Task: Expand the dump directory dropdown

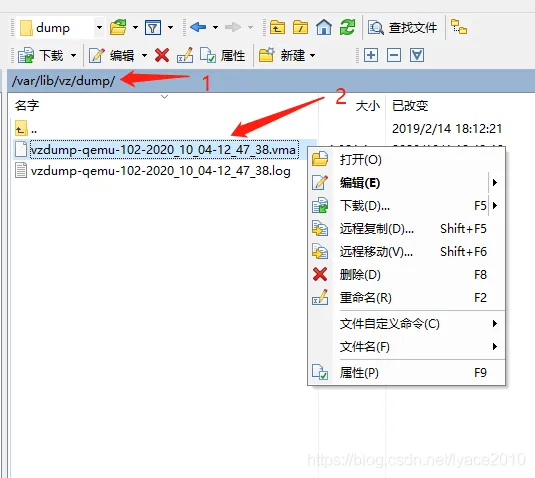Action: click(99, 27)
